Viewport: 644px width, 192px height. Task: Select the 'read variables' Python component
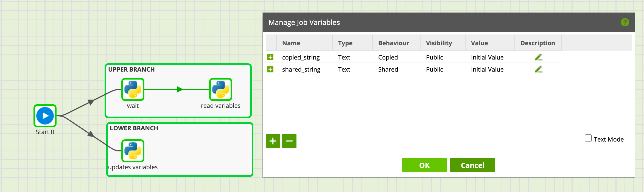221,89
